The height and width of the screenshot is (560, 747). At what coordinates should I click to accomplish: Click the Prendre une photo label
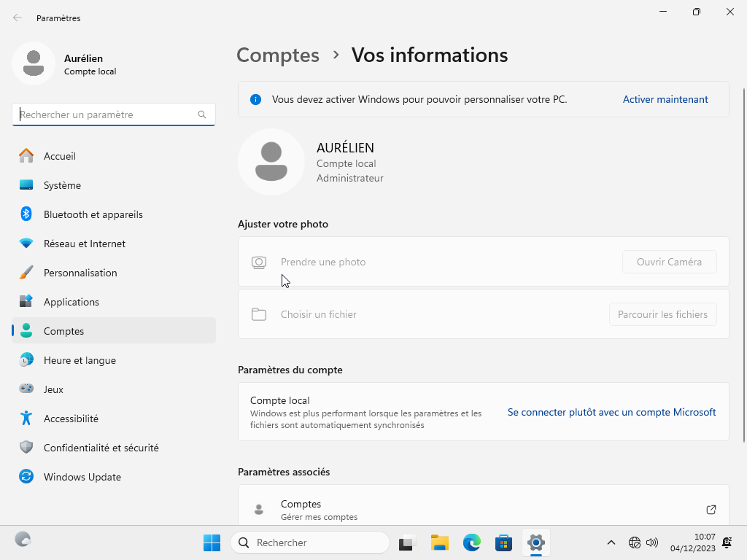pos(323,262)
